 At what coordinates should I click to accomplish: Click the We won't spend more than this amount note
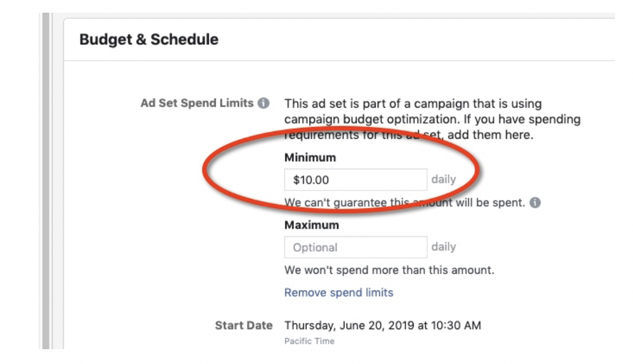point(389,271)
